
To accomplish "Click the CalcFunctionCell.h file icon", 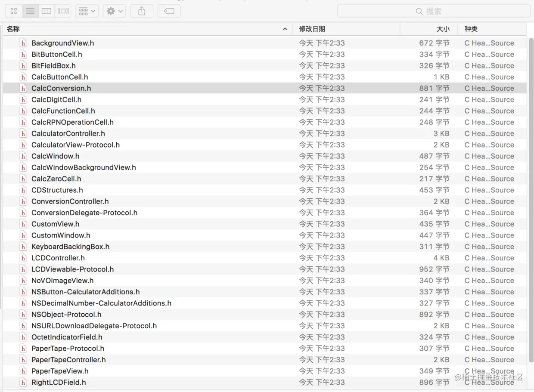I will coord(23,111).
